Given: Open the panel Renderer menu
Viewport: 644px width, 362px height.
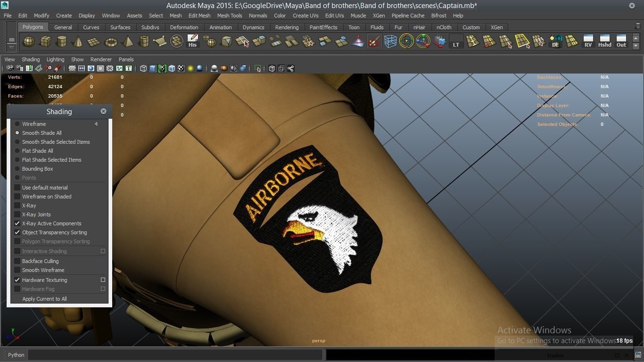Looking at the screenshot, I should (x=101, y=59).
